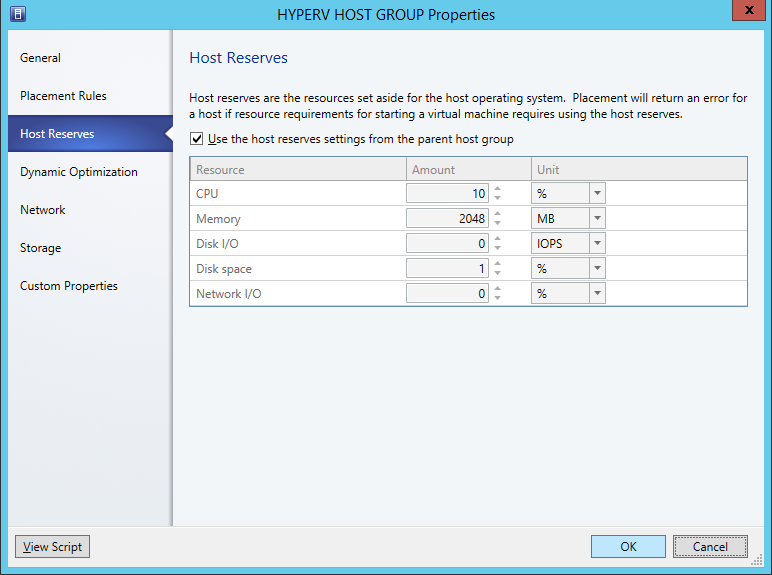Decrease the CPU reserve amount

pos(497,198)
